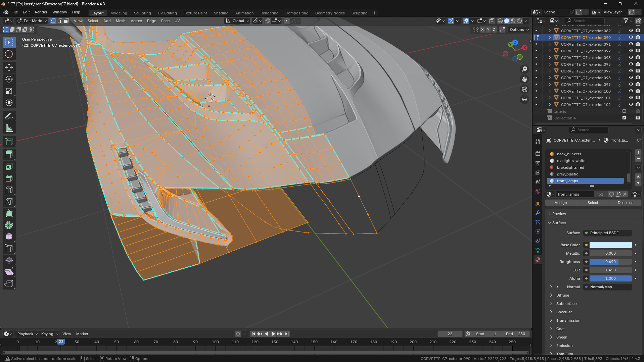
Task: Activate the Scale tool
Action: click(x=9, y=91)
